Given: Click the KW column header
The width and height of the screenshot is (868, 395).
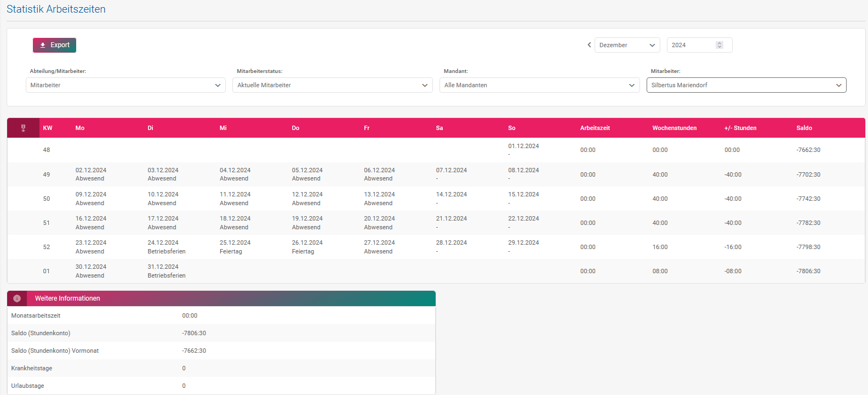Looking at the screenshot, I should 48,128.
